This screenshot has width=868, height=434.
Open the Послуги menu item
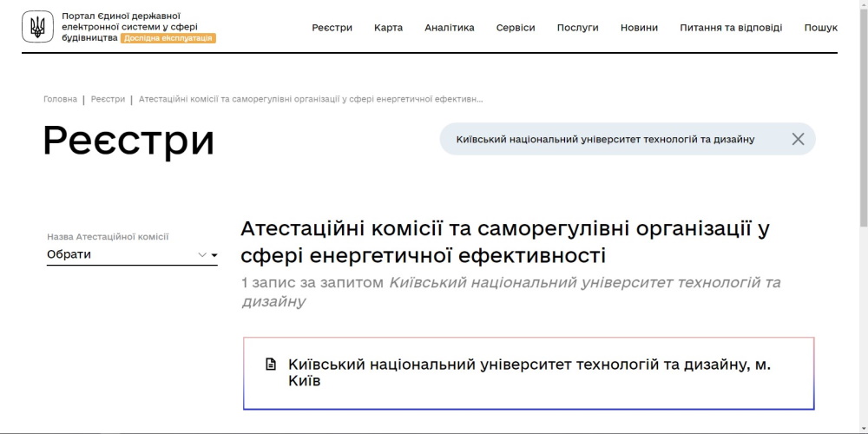click(x=577, y=28)
